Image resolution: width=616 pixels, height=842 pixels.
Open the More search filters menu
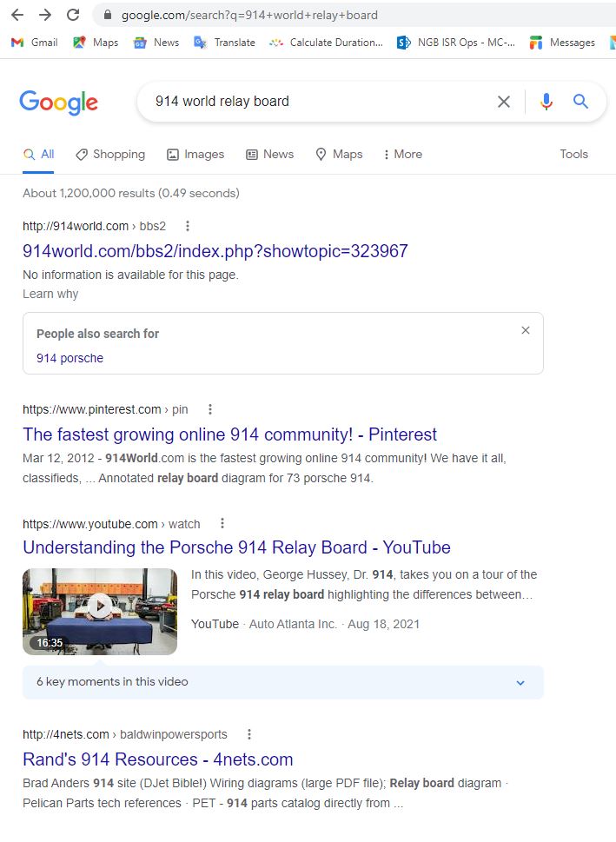tap(401, 154)
